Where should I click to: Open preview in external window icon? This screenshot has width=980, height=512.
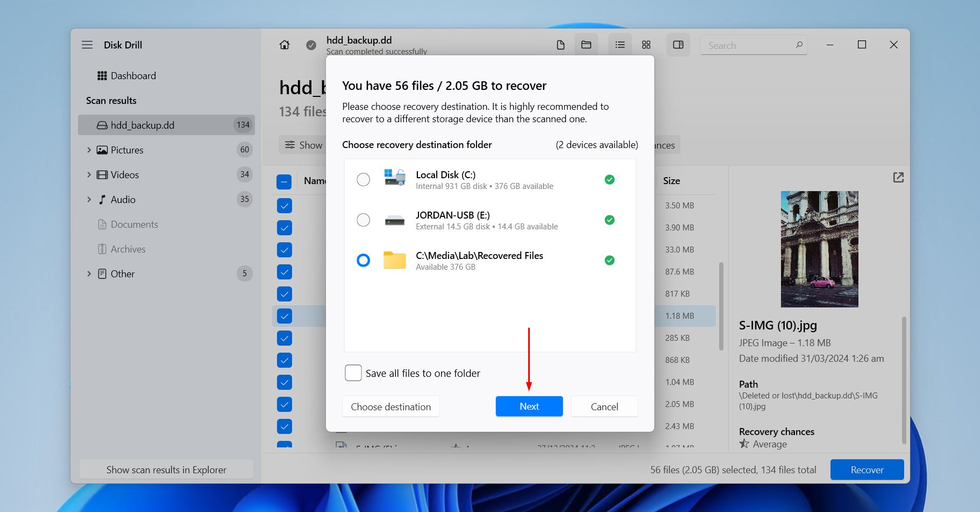[898, 178]
